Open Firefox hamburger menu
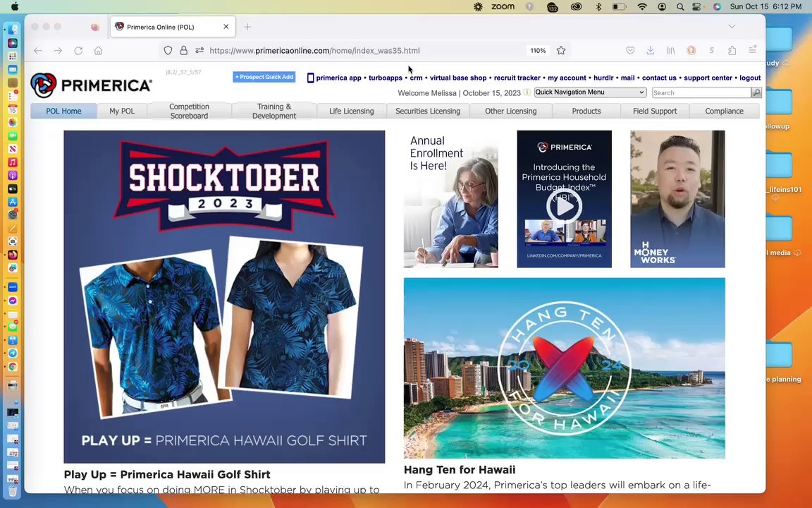812x508 pixels. 753,50
